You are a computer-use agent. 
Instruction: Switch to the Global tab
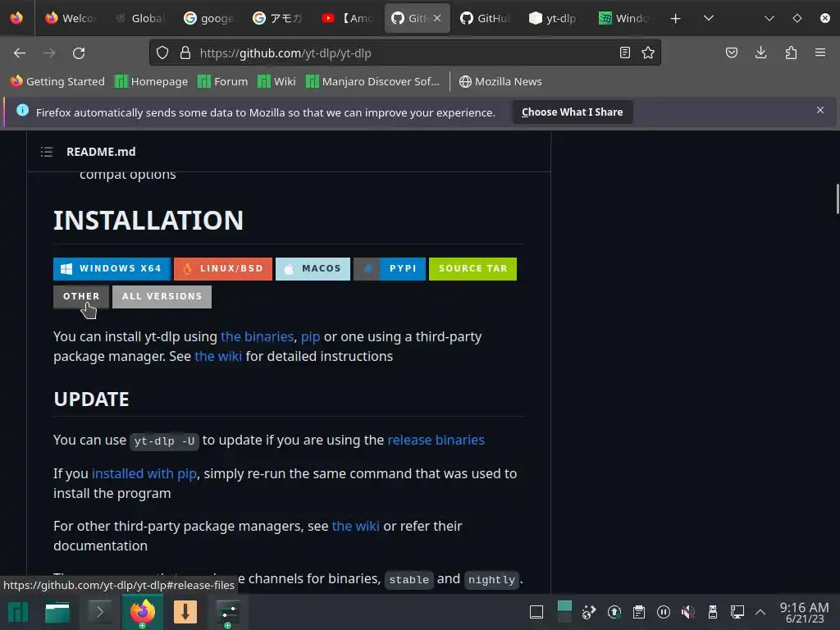[140, 18]
